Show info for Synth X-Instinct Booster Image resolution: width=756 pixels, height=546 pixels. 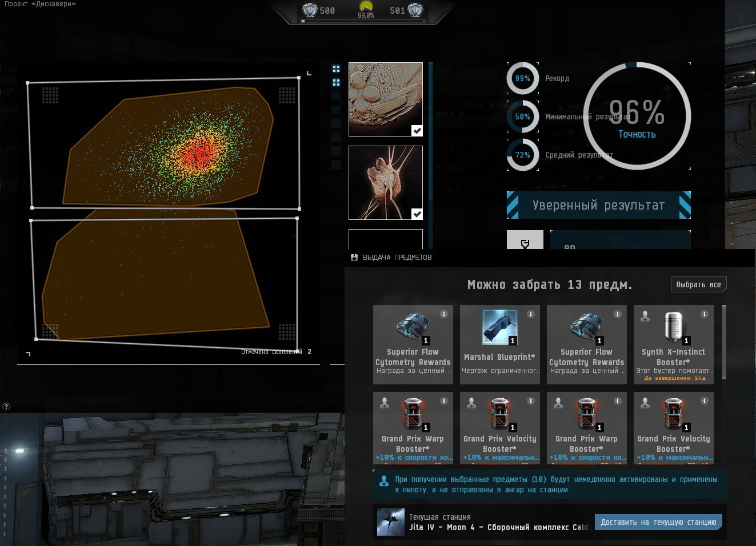tap(705, 314)
